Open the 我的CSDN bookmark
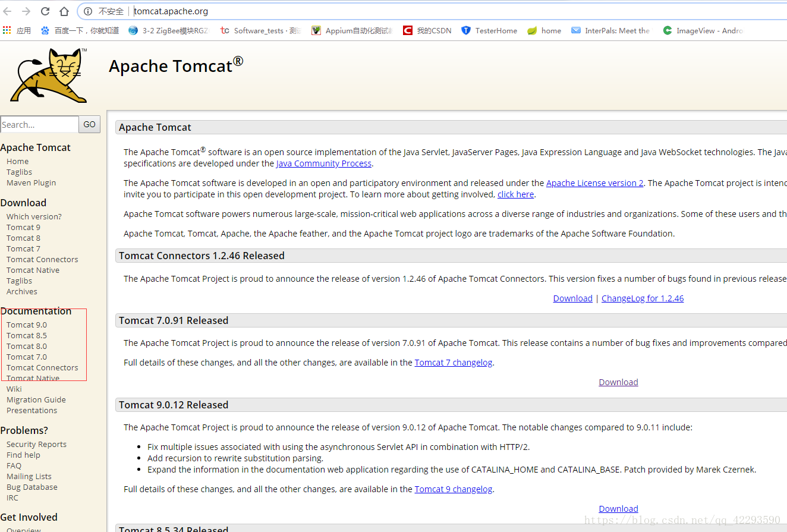The width and height of the screenshot is (787, 532). 427,30
